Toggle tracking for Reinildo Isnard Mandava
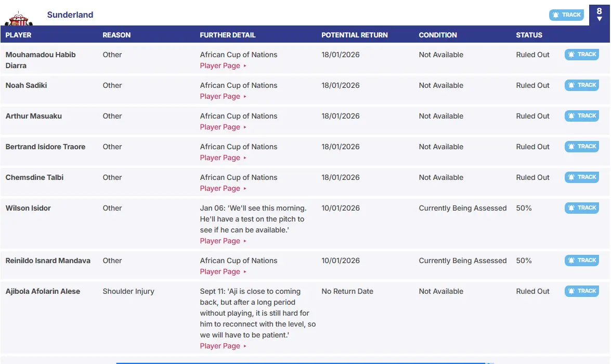Screen dimensions: 611x364 (x=582, y=261)
